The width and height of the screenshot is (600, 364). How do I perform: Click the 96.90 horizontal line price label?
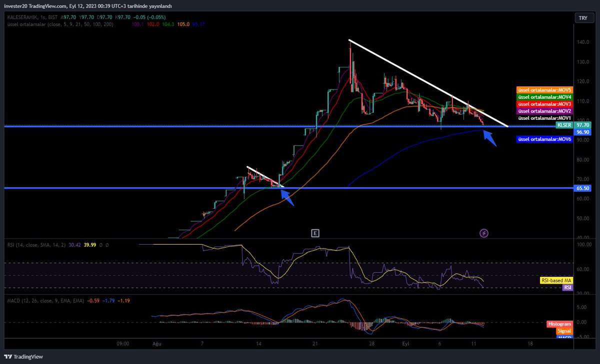click(582, 132)
